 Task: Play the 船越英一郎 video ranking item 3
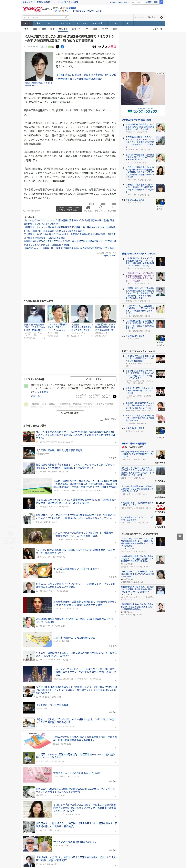point(160,391)
